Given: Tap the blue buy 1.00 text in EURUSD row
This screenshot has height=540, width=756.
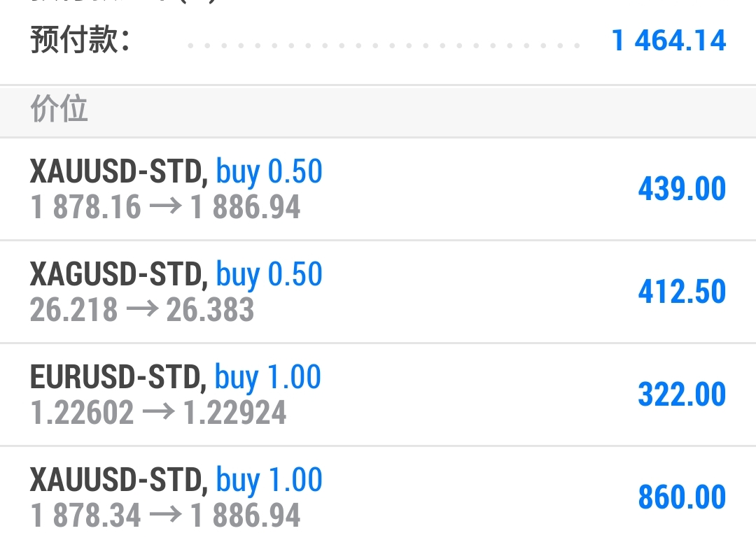Looking at the screenshot, I should click(x=267, y=377).
